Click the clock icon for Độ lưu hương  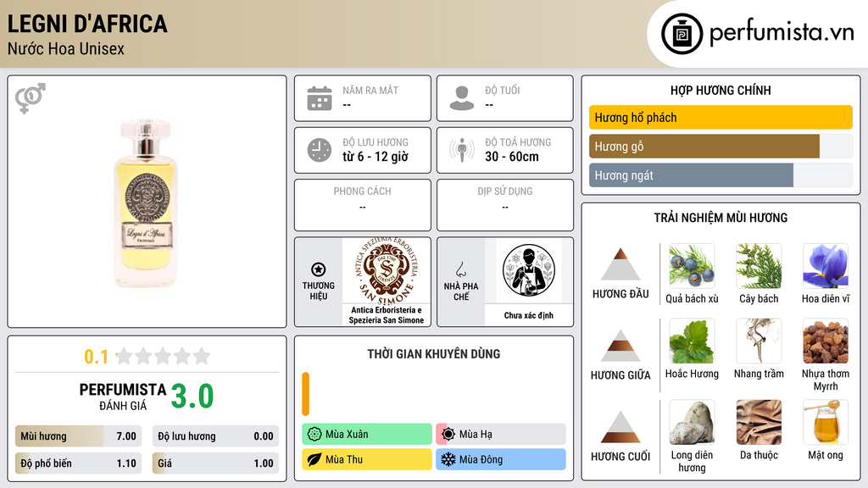[x=320, y=150]
